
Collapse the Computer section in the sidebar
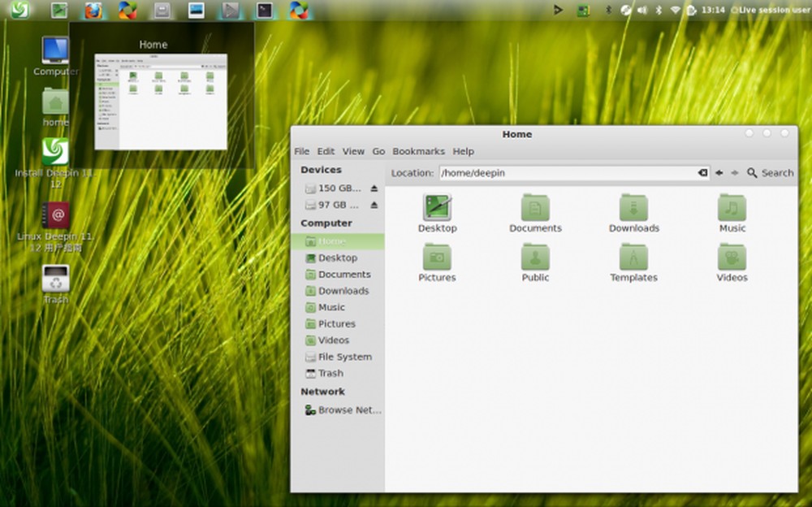click(325, 222)
